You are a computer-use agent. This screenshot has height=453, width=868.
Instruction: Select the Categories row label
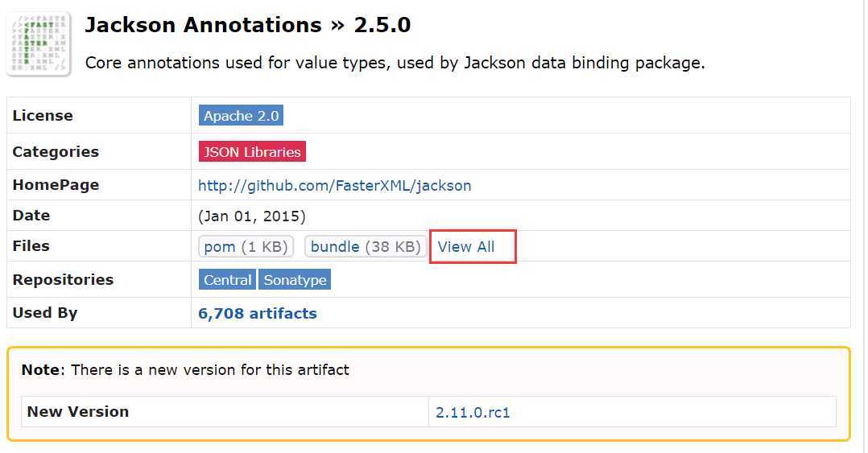56,151
